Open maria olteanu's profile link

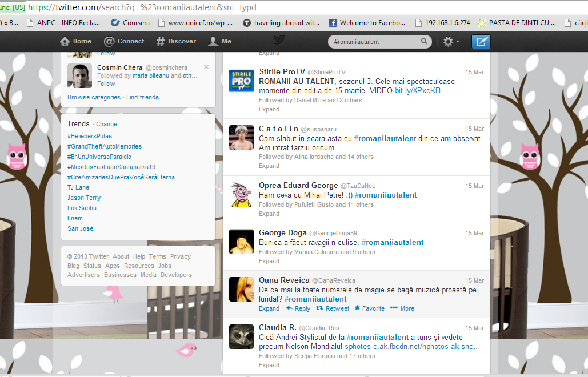pyautogui.click(x=151, y=75)
